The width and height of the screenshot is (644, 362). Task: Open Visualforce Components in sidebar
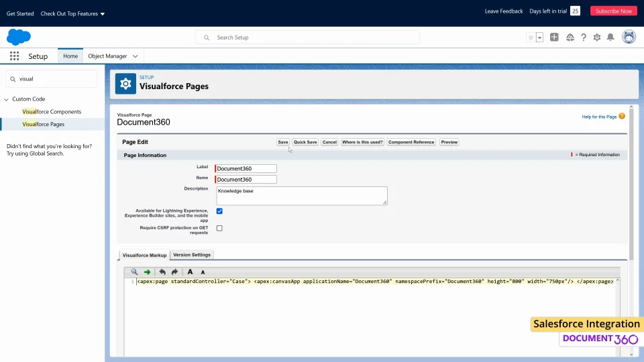pos(52,112)
